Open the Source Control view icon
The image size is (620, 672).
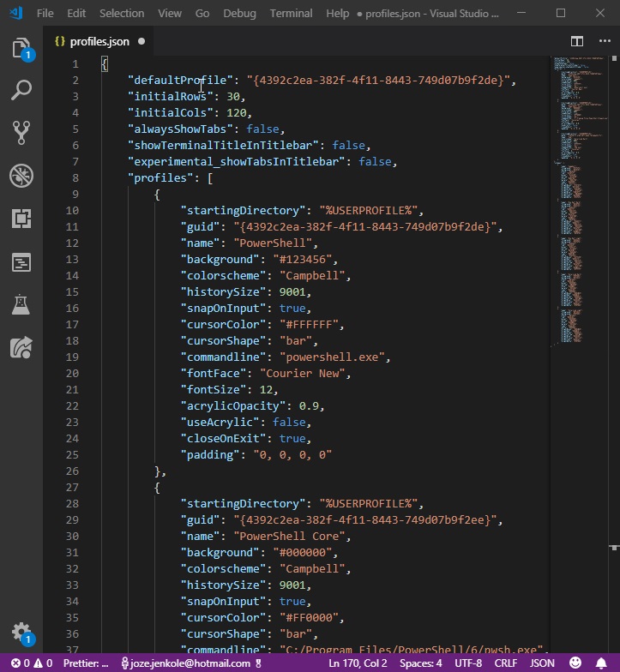pos(21,132)
